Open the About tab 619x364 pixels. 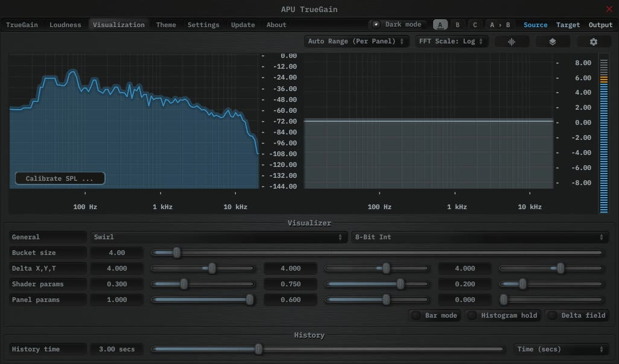pos(276,25)
